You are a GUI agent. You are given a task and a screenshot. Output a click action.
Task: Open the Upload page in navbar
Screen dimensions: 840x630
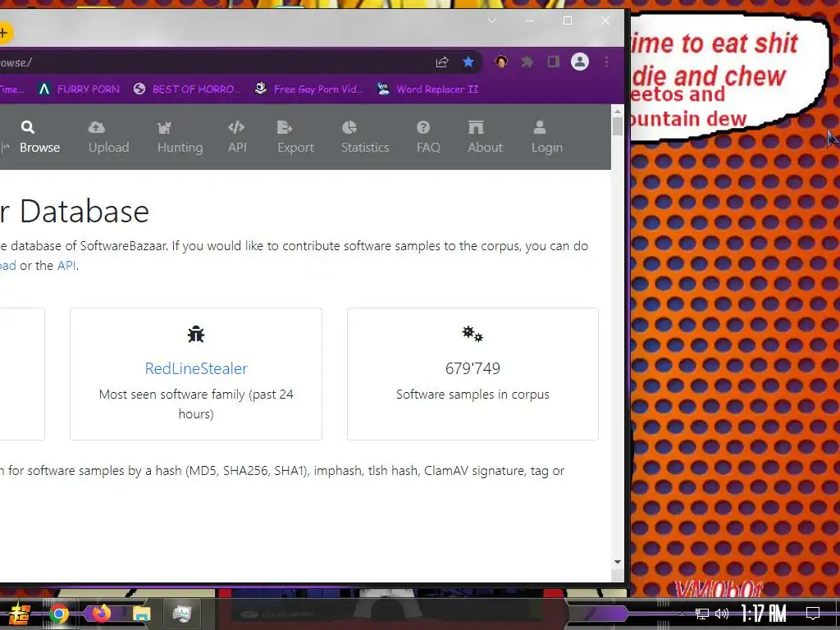pos(109,137)
